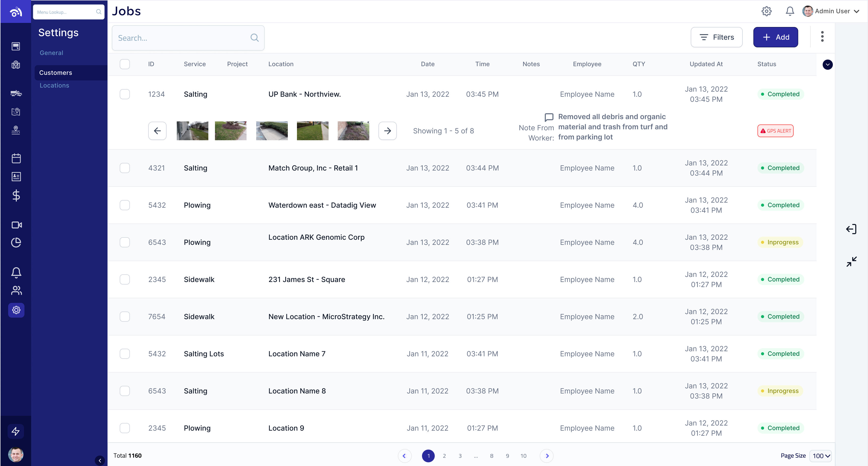868x466 pixels.
Task: Select Customers in Settings menu
Action: 71,72
